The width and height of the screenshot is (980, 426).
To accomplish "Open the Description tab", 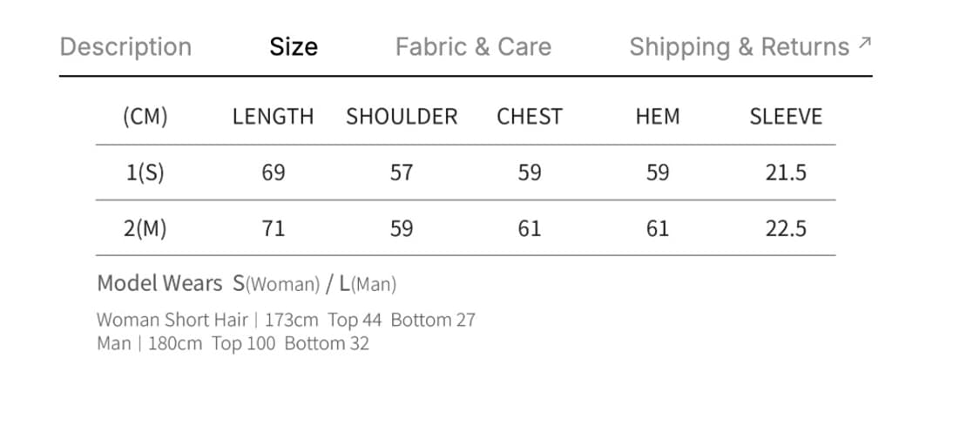I will pos(125,47).
